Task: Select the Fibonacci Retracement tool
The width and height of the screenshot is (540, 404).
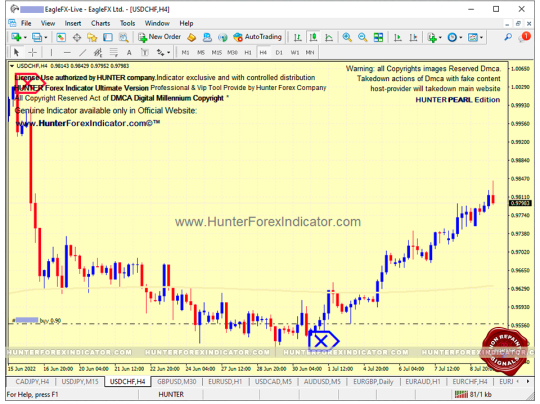Action: click(x=114, y=52)
